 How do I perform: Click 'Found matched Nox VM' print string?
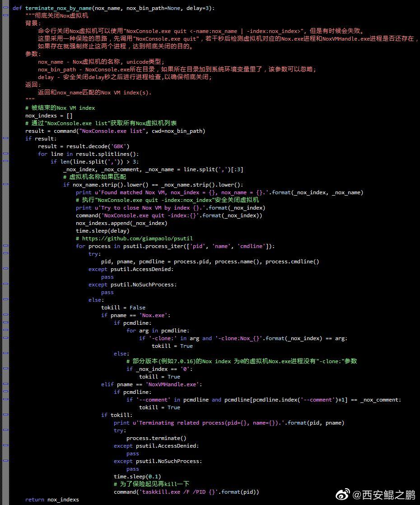pyautogui.click(x=182, y=192)
